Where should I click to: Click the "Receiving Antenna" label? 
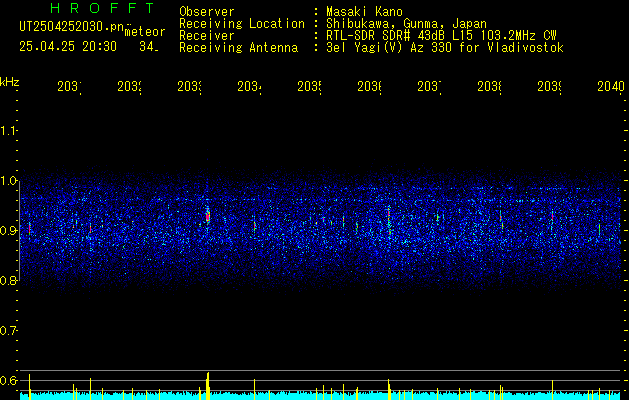[238, 48]
